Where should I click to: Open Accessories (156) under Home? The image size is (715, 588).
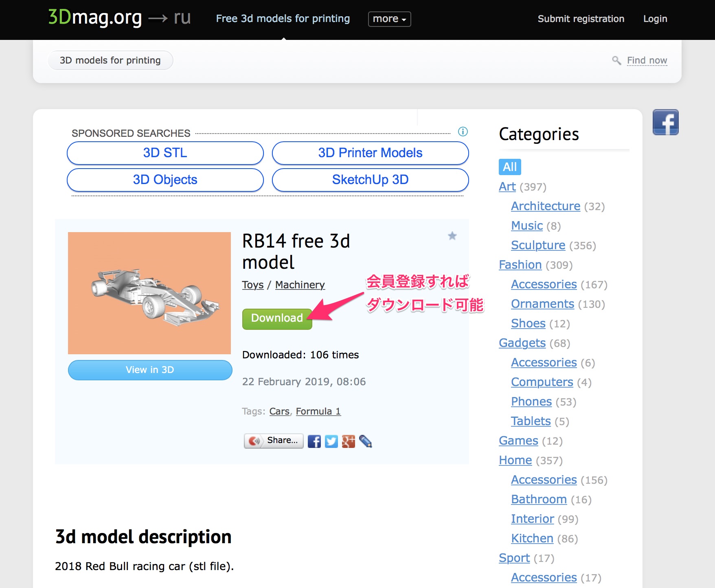tap(544, 480)
